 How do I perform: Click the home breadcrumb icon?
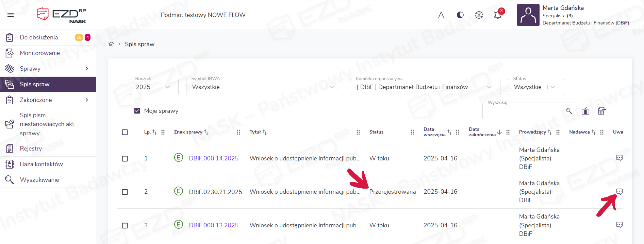point(111,44)
